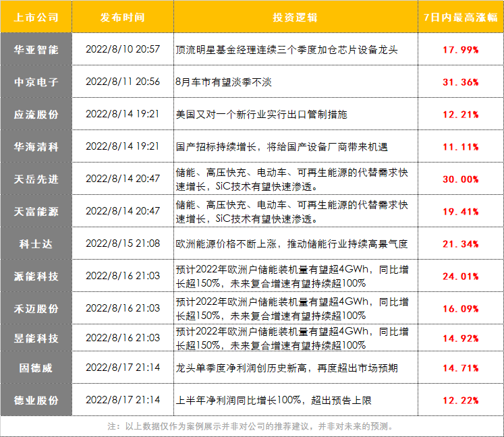This screenshot has height=437, width=504.
Task: Click 禾迈股份's 欧洲户储能 investment logic text
Action: click(x=292, y=309)
